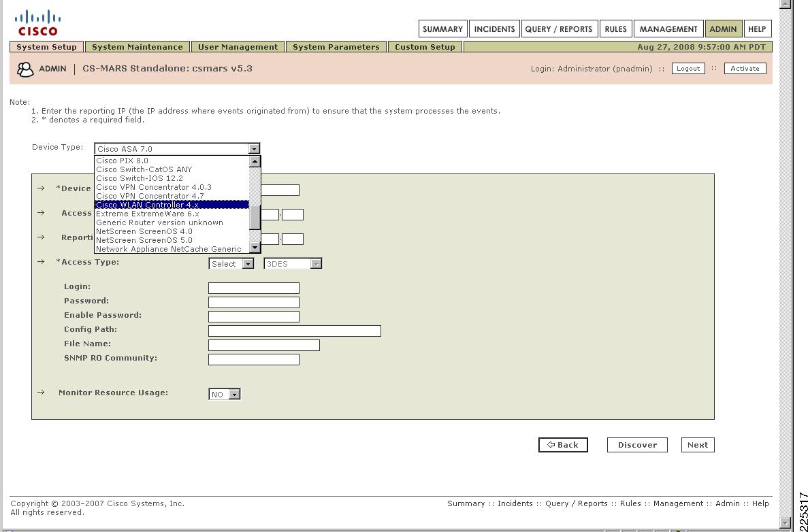The width and height of the screenshot is (808, 532).
Task: Select Cisco VPN Concentrator 4.0.3 option
Action: 172,187
